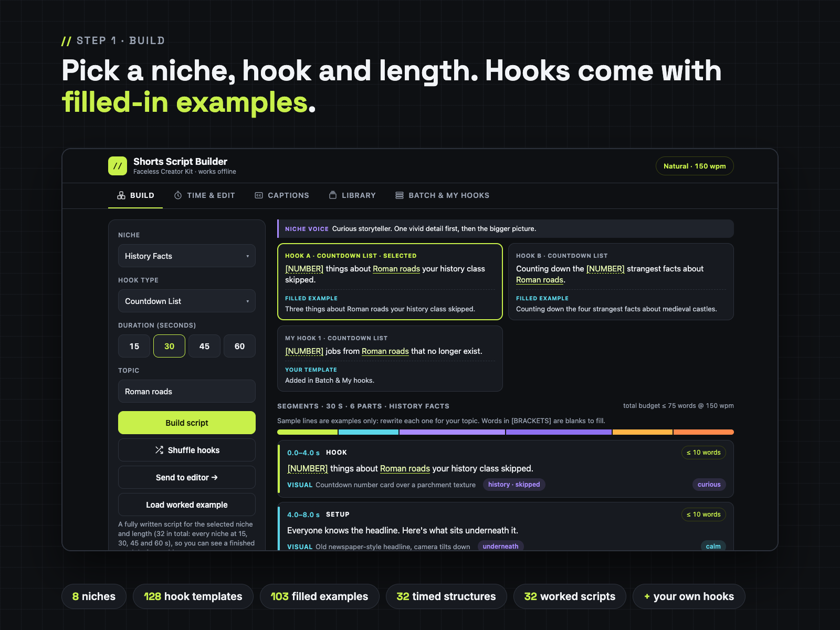Click the Niche Voice banner text

434,229
